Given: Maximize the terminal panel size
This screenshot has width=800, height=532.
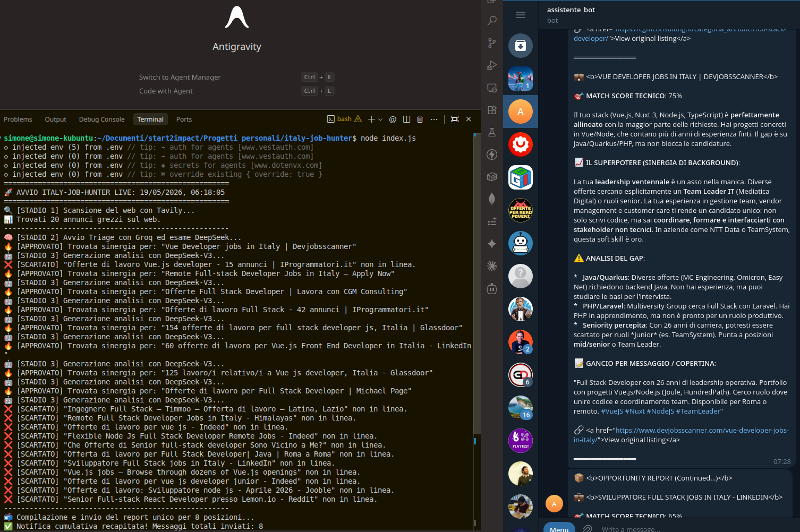Looking at the screenshot, I should 455,119.
